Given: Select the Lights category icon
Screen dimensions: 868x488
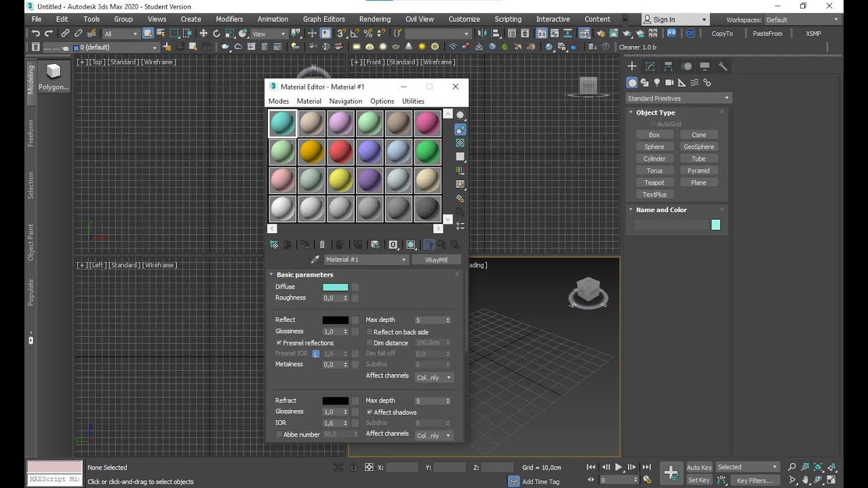Looking at the screenshot, I should (656, 83).
